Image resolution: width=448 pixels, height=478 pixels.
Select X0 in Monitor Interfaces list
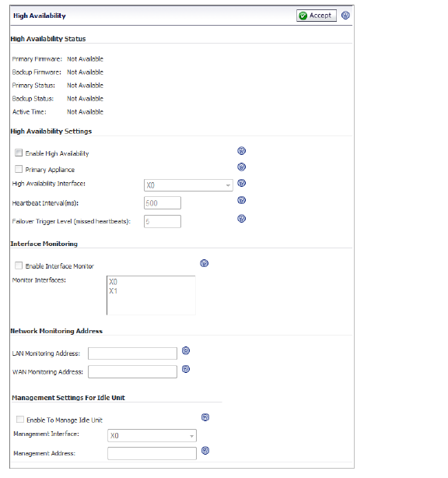[x=113, y=282]
